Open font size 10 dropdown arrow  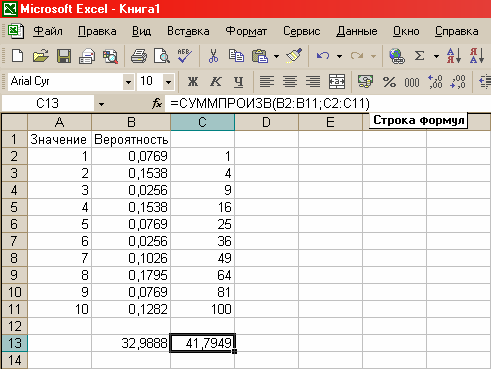point(169,82)
